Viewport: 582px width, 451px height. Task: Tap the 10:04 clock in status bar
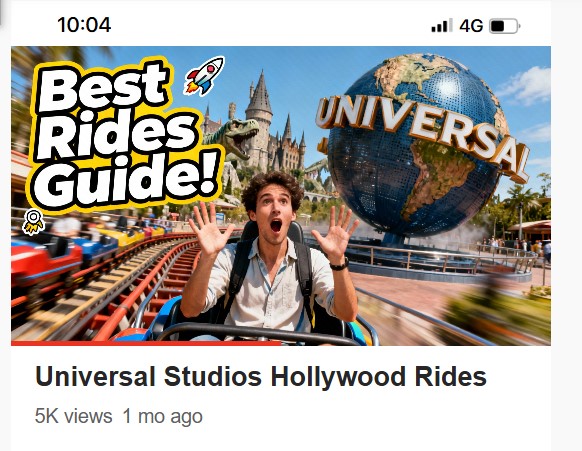coord(84,25)
